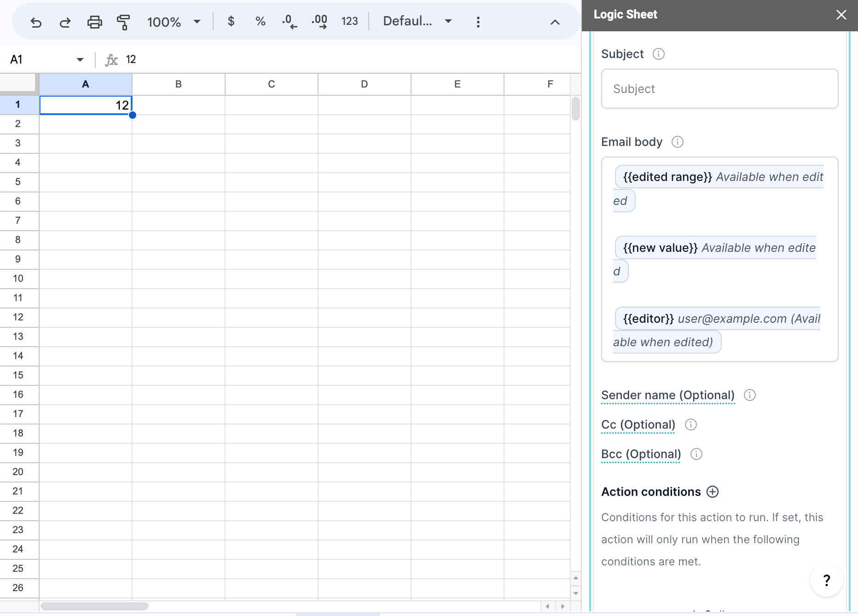Screen dimensions: 858x616
Task: Open the name box dropdown
Action: [x=79, y=59]
